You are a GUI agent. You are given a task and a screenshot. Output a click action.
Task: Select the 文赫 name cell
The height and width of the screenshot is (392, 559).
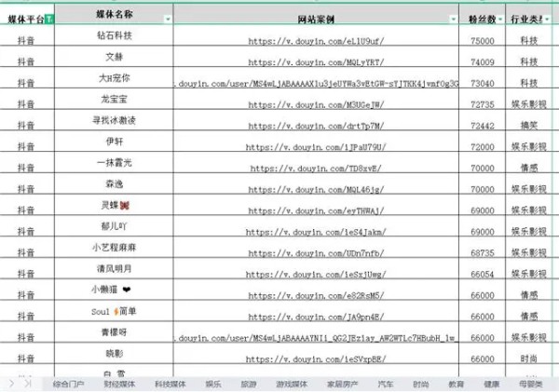click(x=114, y=56)
